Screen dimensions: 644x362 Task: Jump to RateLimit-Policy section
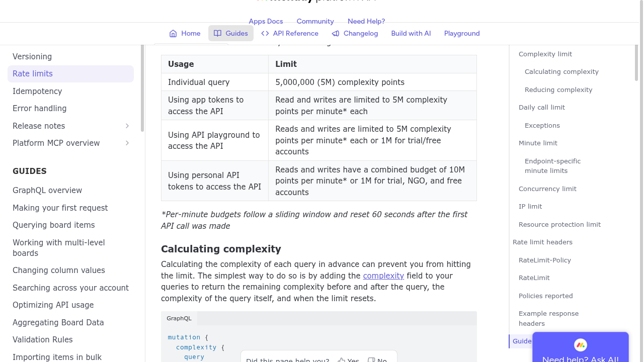[x=545, y=260]
